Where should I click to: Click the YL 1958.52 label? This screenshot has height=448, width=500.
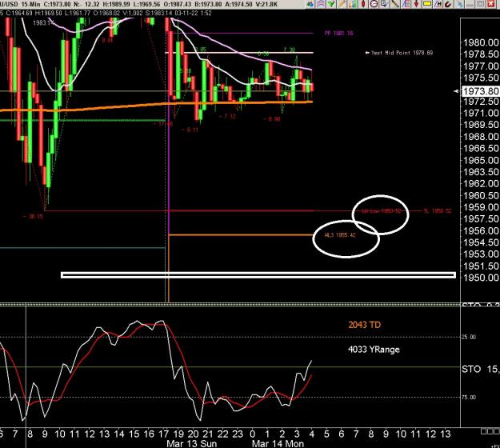click(438, 210)
